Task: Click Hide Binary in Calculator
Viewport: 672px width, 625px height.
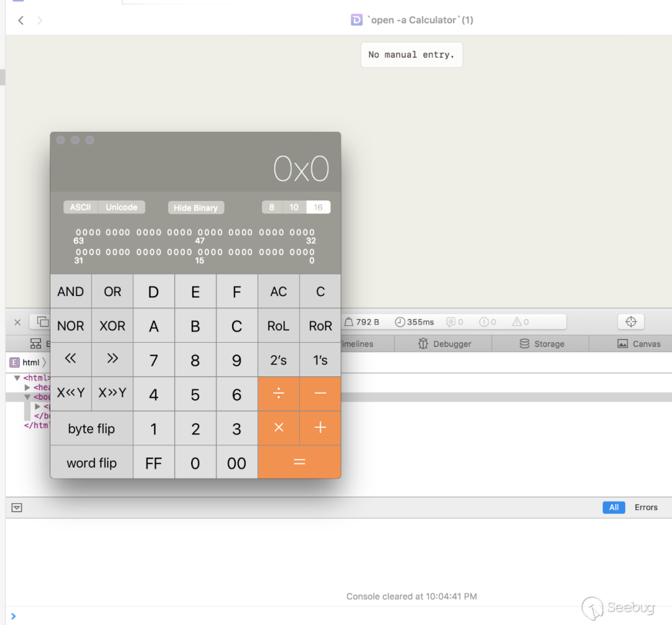Action: tap(196, 208)
